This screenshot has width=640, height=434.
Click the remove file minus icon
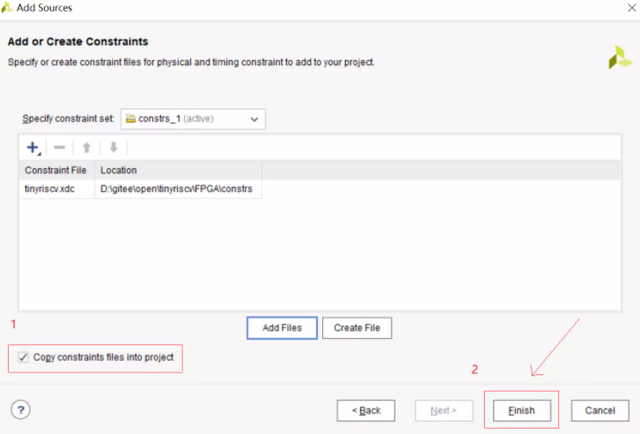[x=59, y=148]
